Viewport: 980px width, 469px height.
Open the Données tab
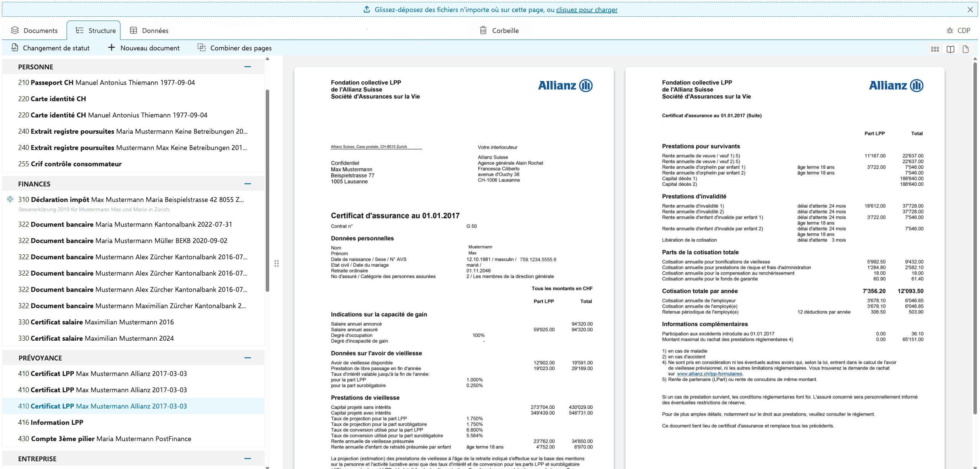click(x=149, y=30)
